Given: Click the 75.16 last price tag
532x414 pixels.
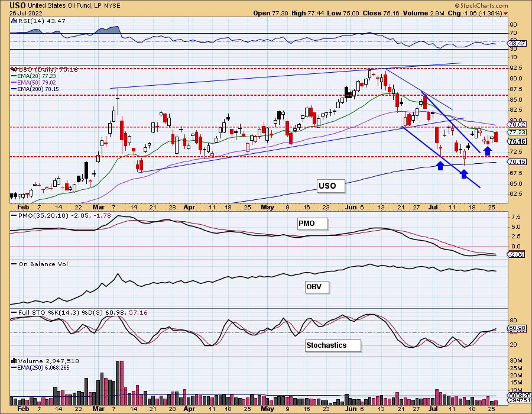Looking at the screenshot, I should pyautogui.click(x=517, y=141).
